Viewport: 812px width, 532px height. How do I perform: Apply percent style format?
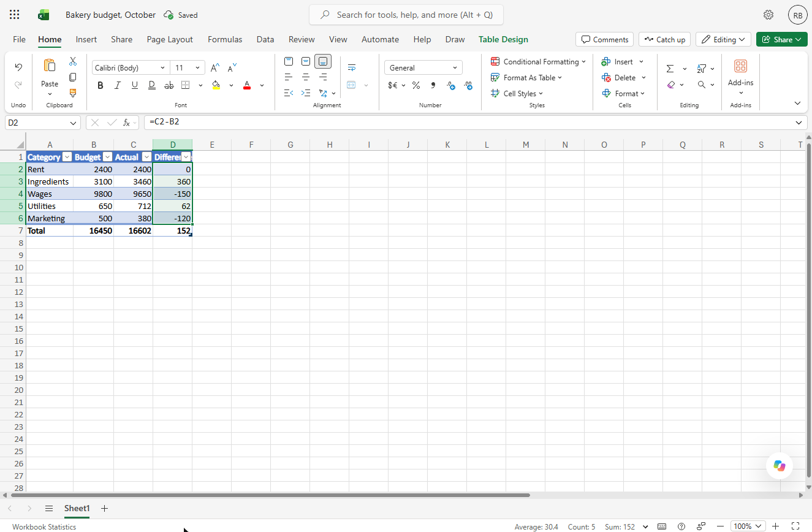[416, 85]
